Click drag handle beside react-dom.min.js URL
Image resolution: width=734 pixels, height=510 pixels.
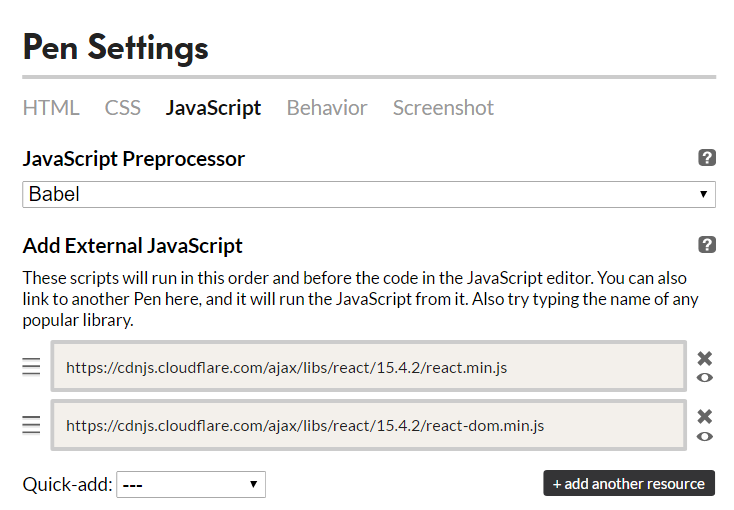pyautogui.click(x=32, y=425)
